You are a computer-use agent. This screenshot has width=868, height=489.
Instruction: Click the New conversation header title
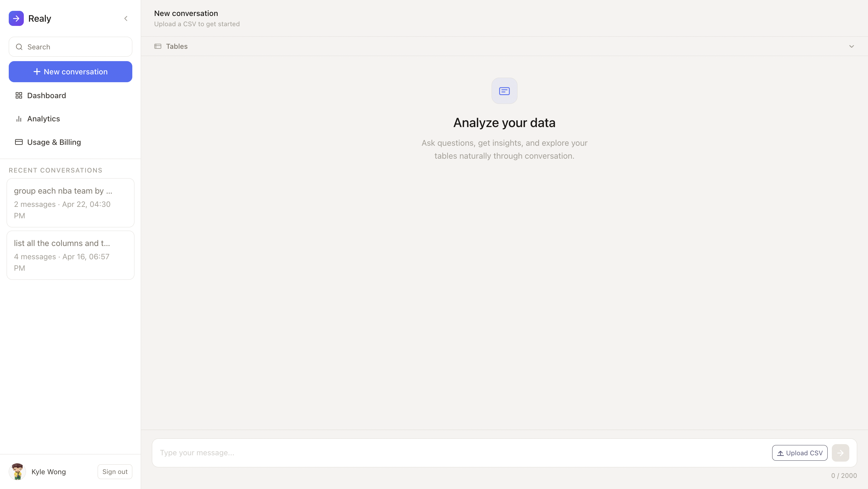(x=186, y=14)
